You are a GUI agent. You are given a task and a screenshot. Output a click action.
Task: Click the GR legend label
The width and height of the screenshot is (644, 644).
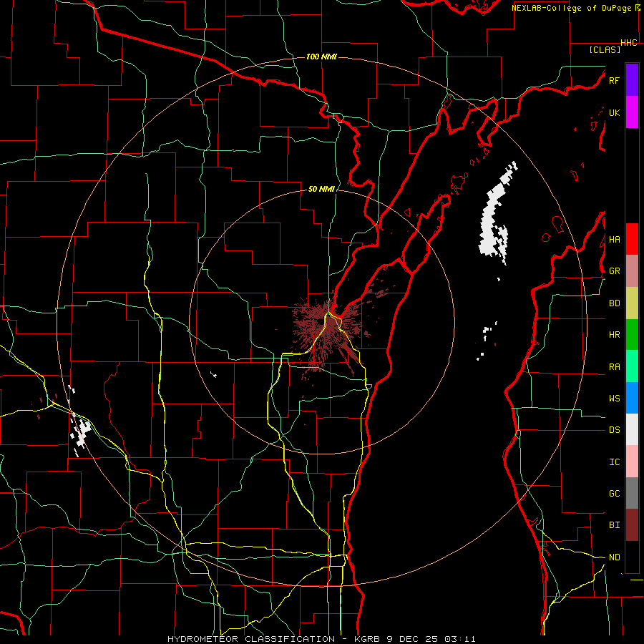614,271
